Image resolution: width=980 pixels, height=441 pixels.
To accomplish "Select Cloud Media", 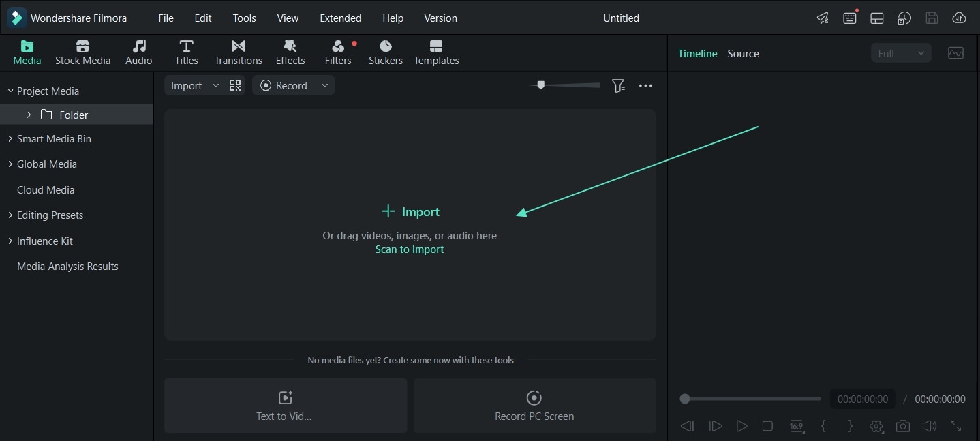I will coord(46,189).
